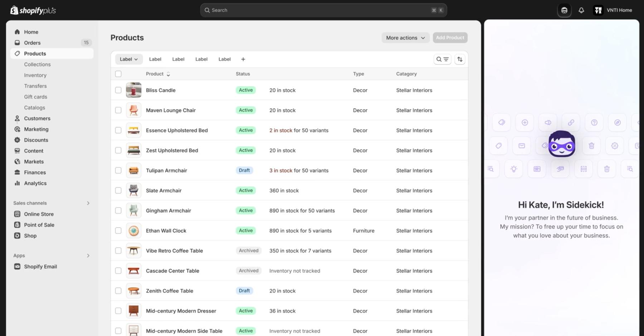Click the Home icon in sidebar

17,32
